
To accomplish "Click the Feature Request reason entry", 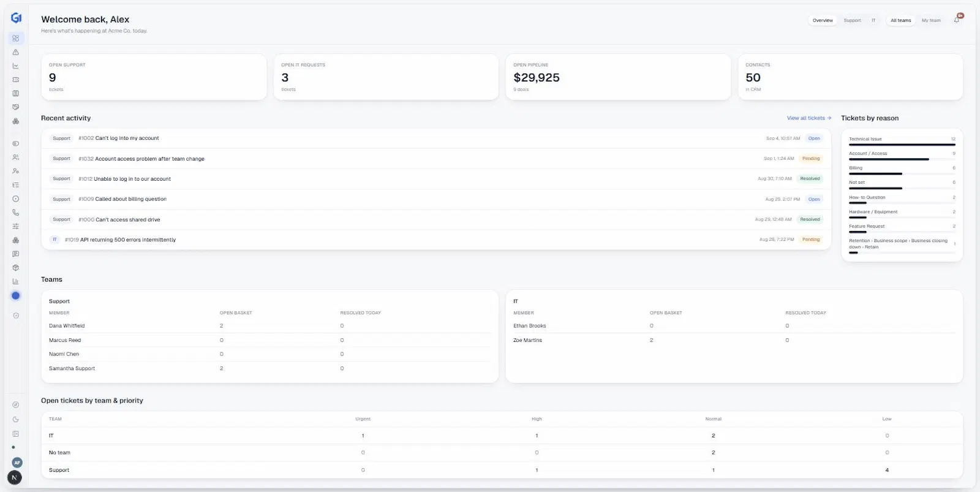I will (x=902, y=229).
